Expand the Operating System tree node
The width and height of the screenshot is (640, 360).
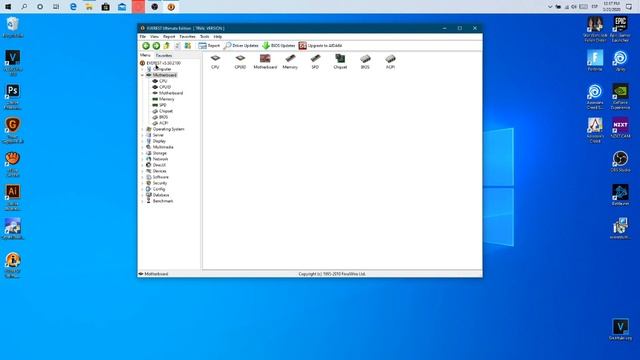142,129
